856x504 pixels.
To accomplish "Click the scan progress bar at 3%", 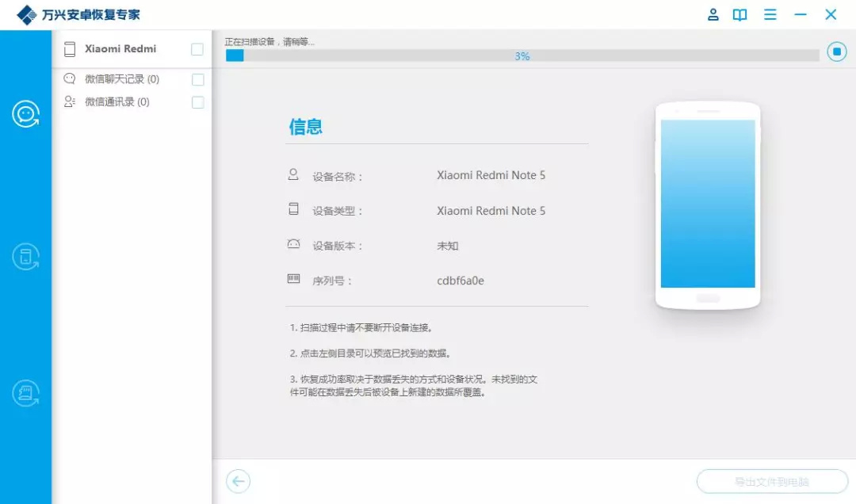I will click(x=523, y=55).
